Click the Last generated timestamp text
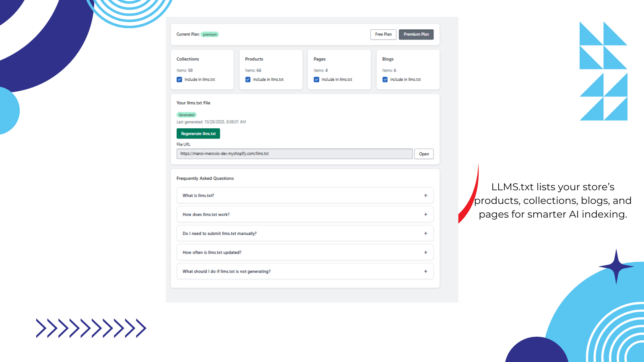Viewport: 644px width, 362px height. [x=211, y=122]
